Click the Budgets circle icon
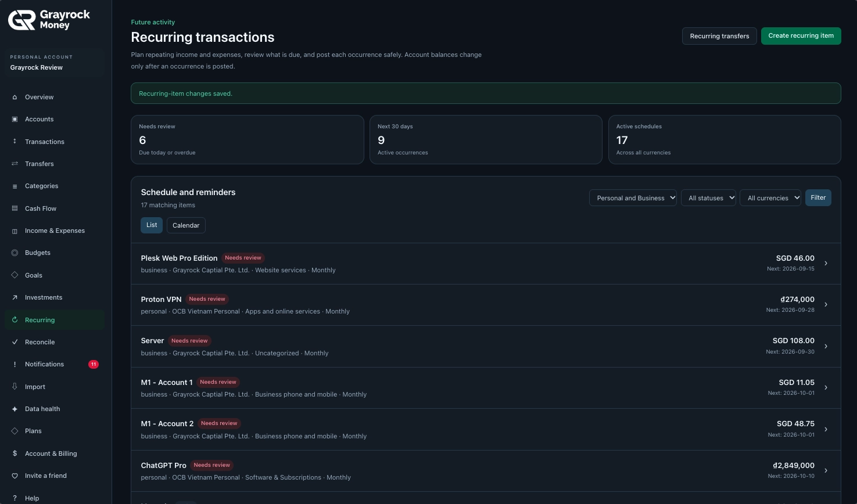This screenshot has width=857, height=504. click(15, 253)
